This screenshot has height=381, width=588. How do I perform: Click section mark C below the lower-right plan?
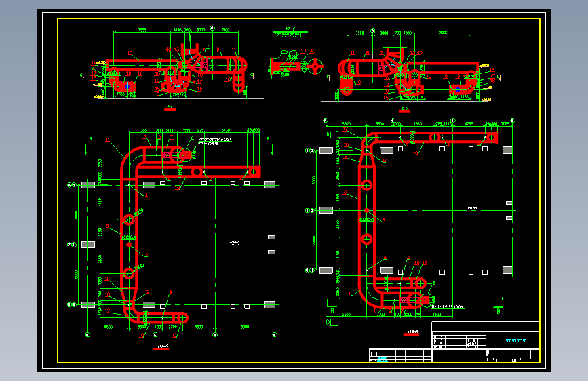[328, 322]
